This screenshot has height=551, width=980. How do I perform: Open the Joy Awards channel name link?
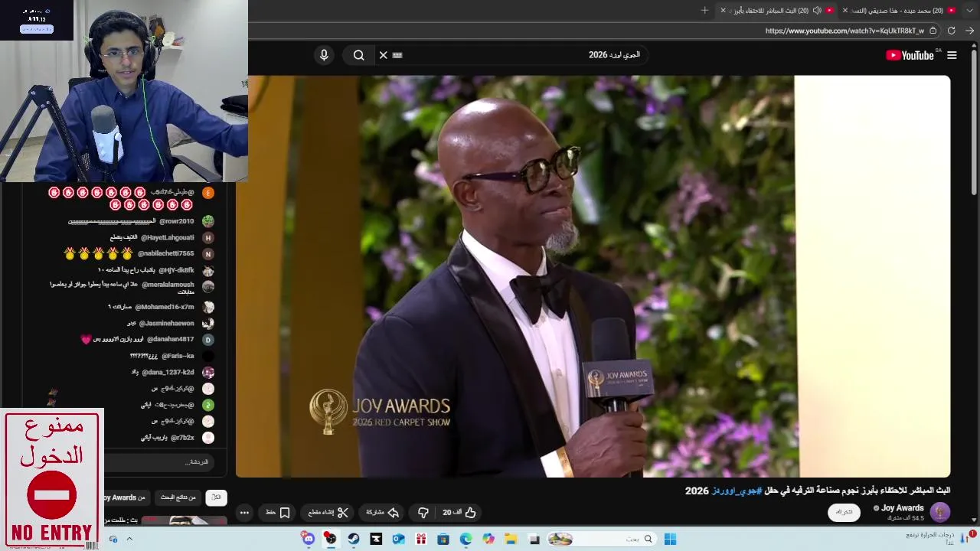pos(903,508)
